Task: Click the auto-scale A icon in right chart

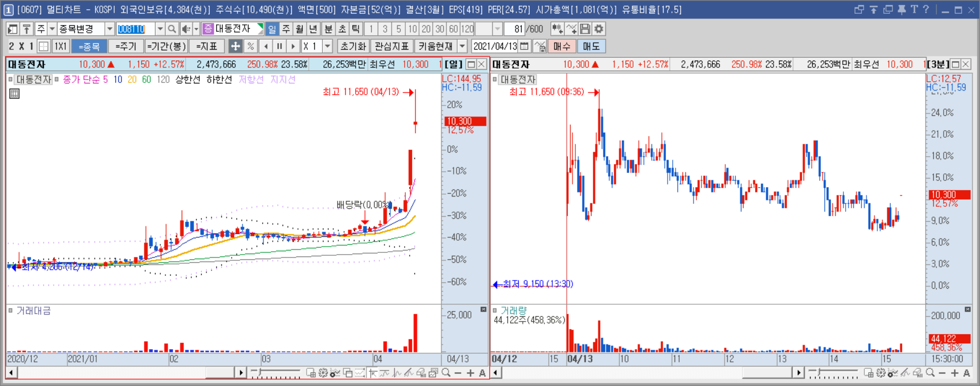Action: click(x=967, y=373)
